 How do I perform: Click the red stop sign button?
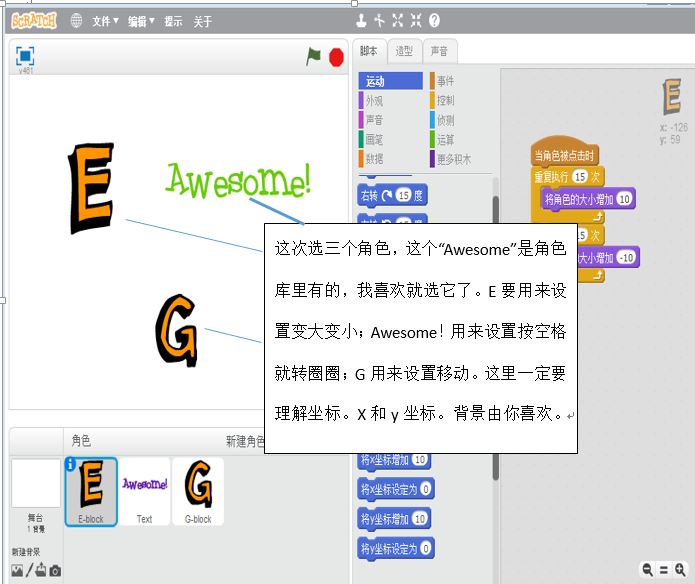[336, 58]
